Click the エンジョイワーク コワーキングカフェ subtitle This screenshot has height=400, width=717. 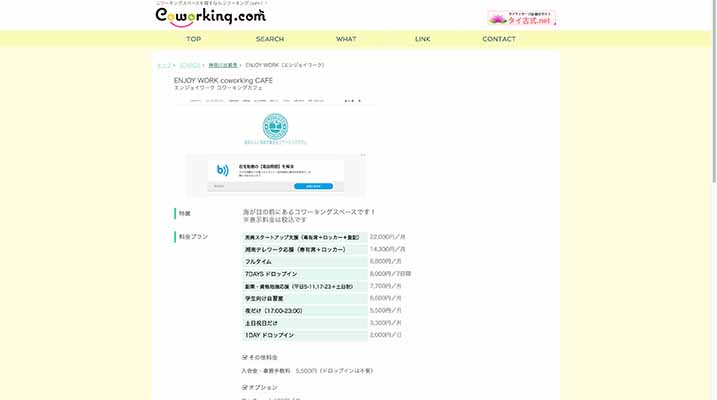(x=218, y=88)
